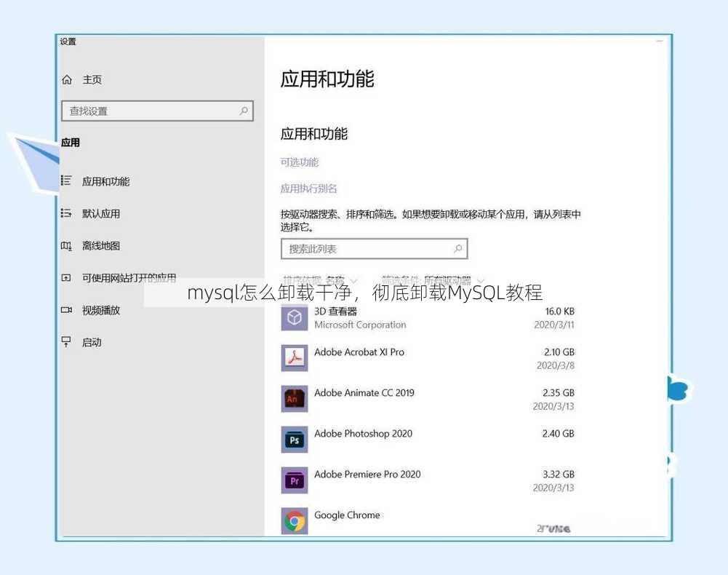
Task: Minimize the 设置 window
Action: pos(660,41)
